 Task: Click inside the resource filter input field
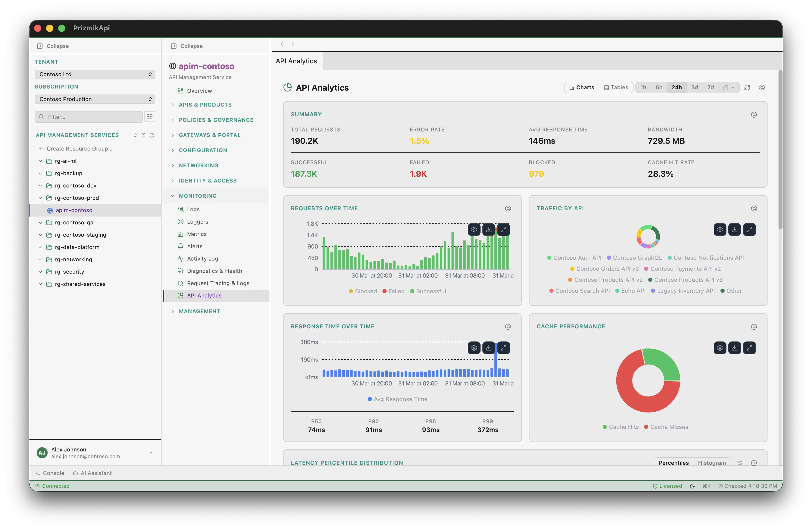tap(89, 117)
